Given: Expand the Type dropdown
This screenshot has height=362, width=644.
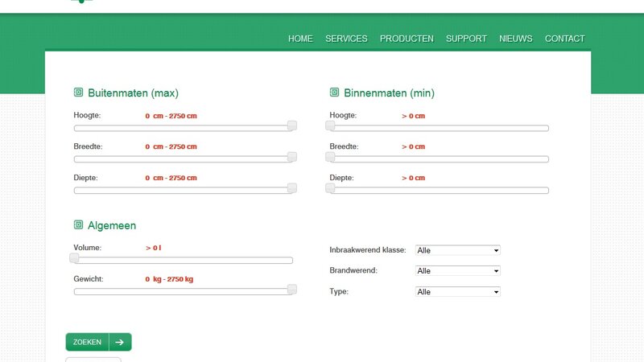Looking at the screenshot, I should [x=457, y=292].
